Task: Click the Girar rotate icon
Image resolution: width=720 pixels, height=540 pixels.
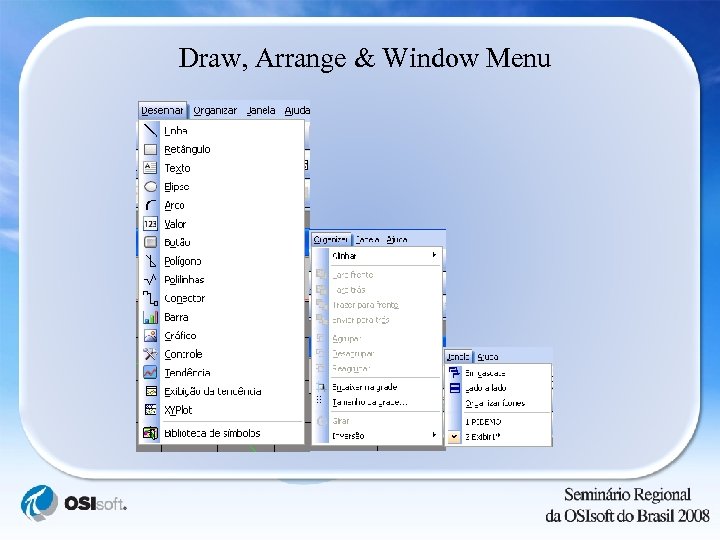Action: (x=321, y=421)
